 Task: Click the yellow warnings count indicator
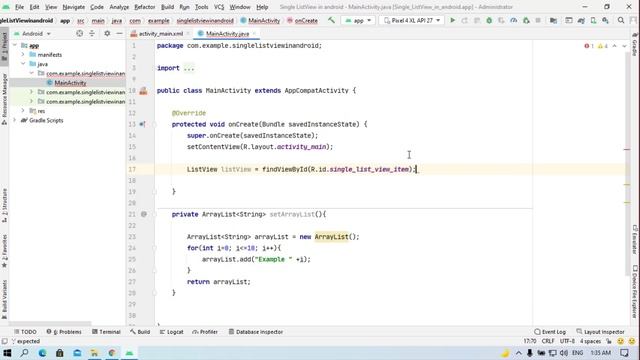point(603,46)
